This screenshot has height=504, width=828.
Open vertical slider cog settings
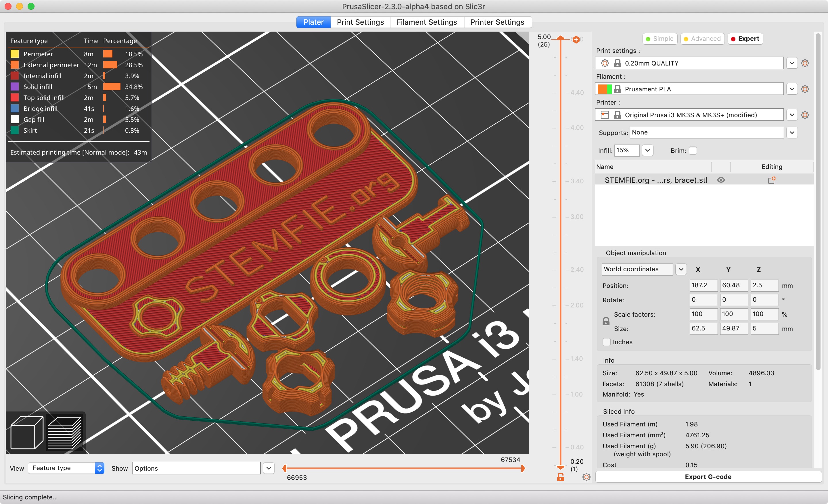586,477
